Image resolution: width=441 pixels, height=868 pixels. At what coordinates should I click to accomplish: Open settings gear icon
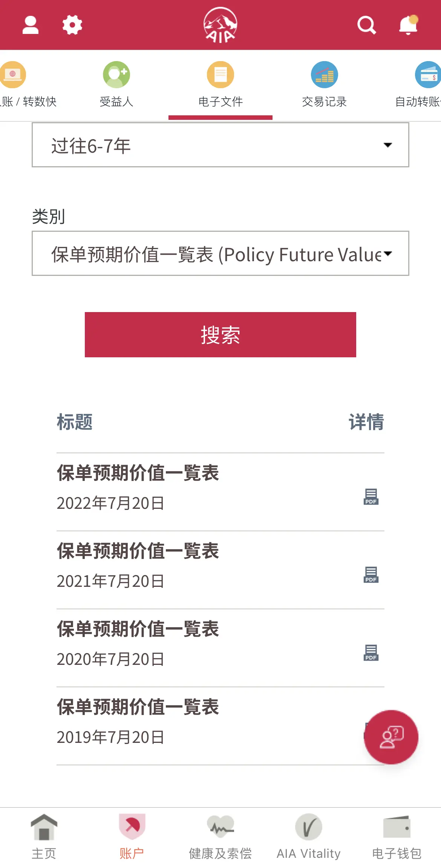click(72, 25)
